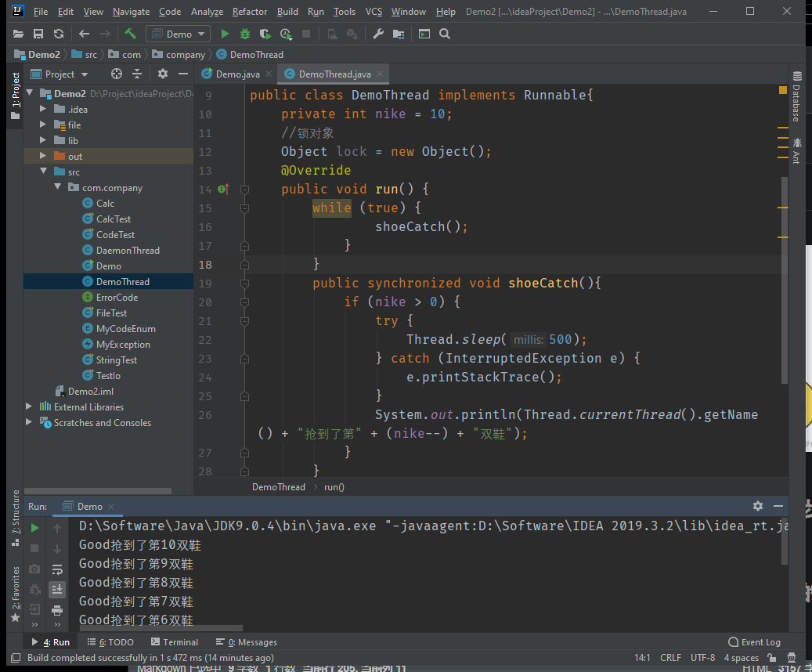Open Run panel settings gear

click(x=758, y=506)
